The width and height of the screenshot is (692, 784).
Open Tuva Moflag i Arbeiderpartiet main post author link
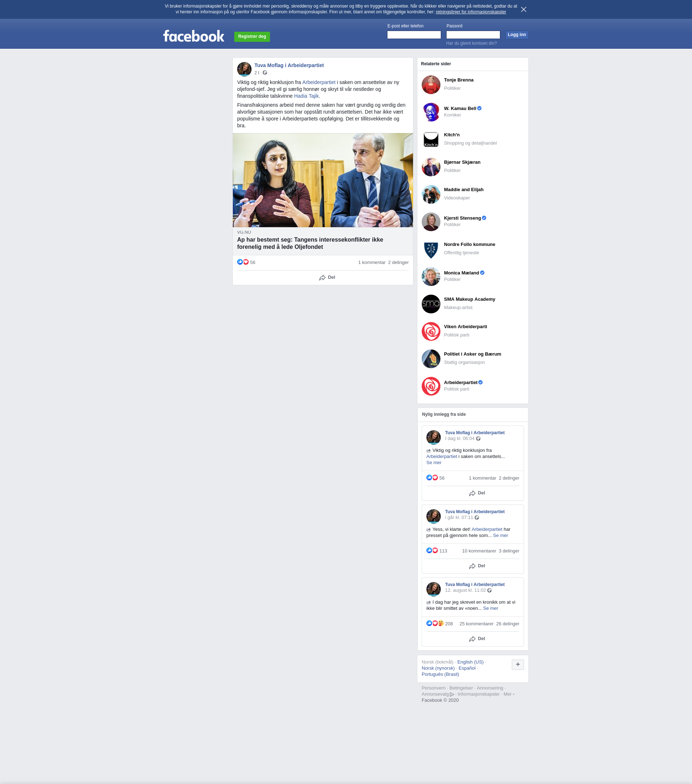click(289, 65)
